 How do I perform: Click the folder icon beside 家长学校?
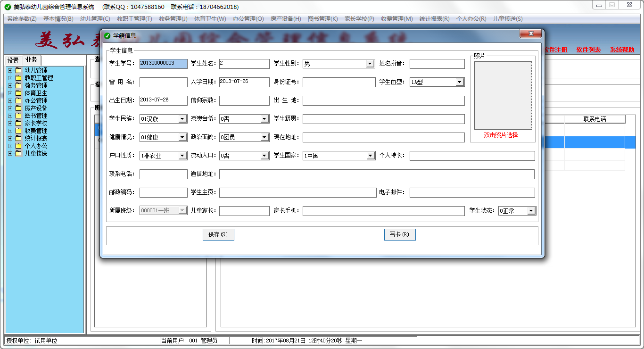(x=18, y=123)
